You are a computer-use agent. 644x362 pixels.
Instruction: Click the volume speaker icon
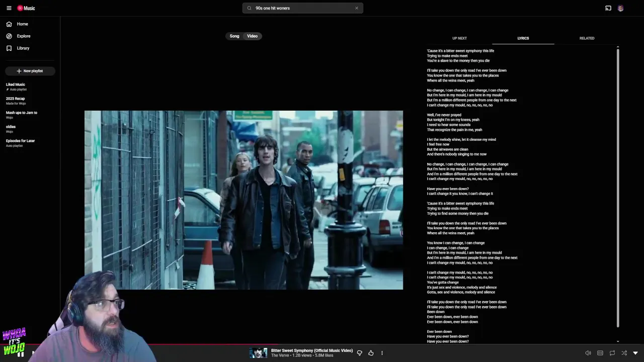588,353
